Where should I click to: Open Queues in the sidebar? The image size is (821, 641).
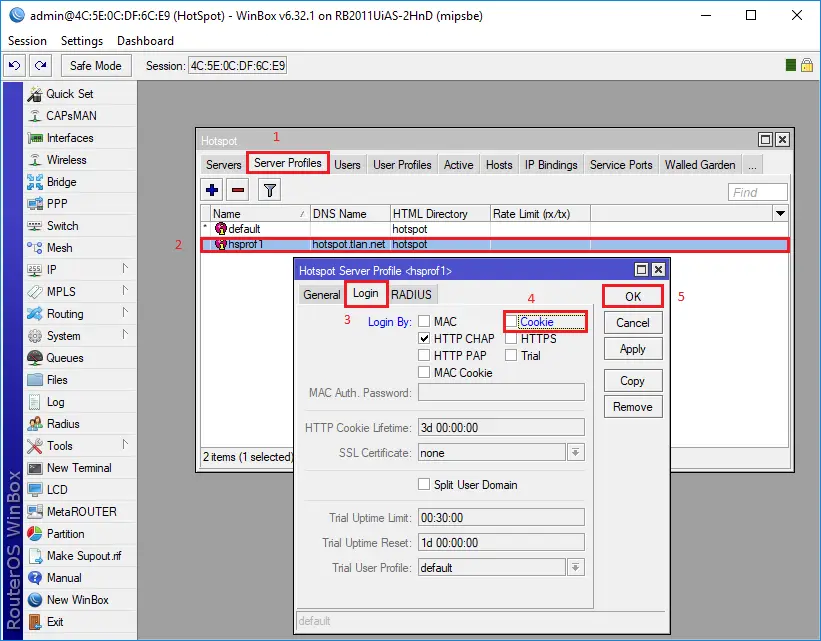point(64,358)
